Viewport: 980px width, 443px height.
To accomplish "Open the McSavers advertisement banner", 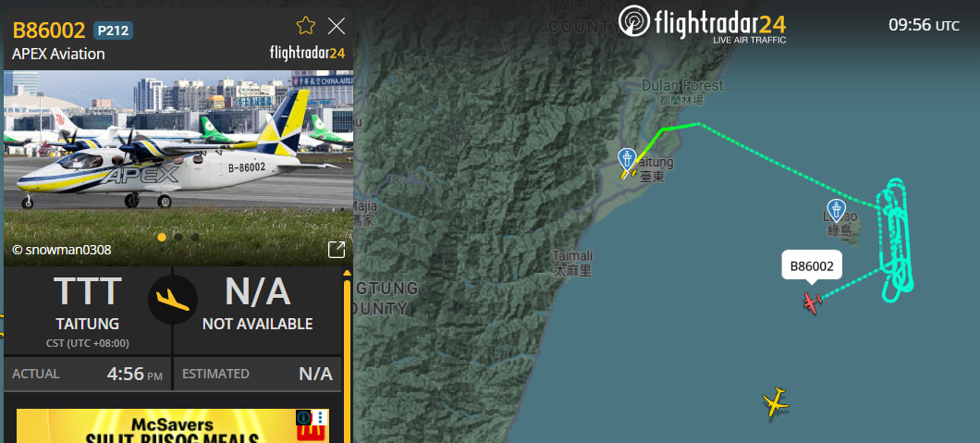I will [x=173, y=426].
